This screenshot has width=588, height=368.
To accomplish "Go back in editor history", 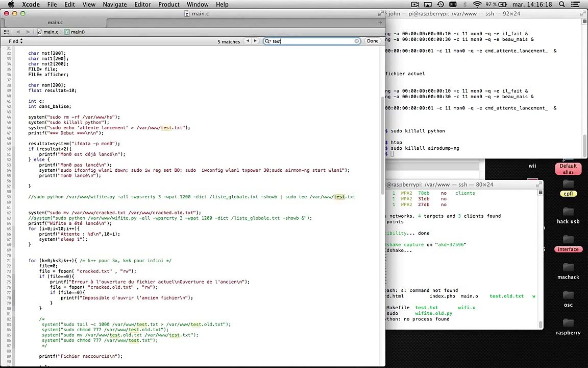I will (18, 32).
